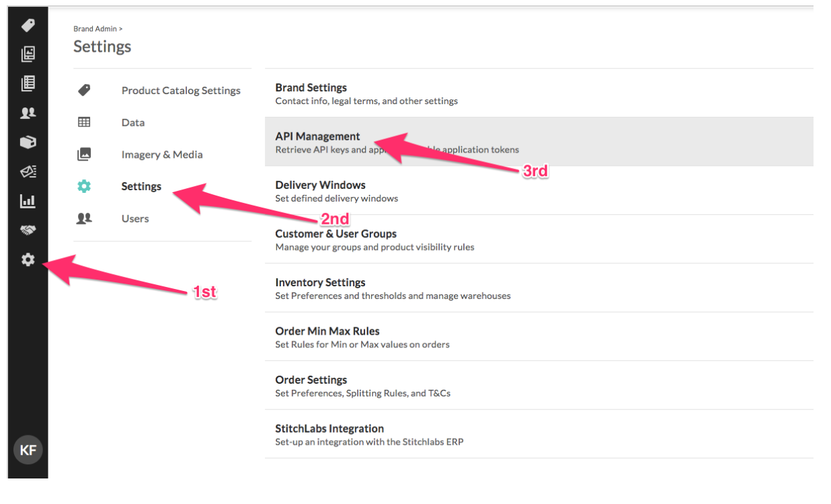Open the tag icon in the black sidebar
831x504 pixels.
28,26
